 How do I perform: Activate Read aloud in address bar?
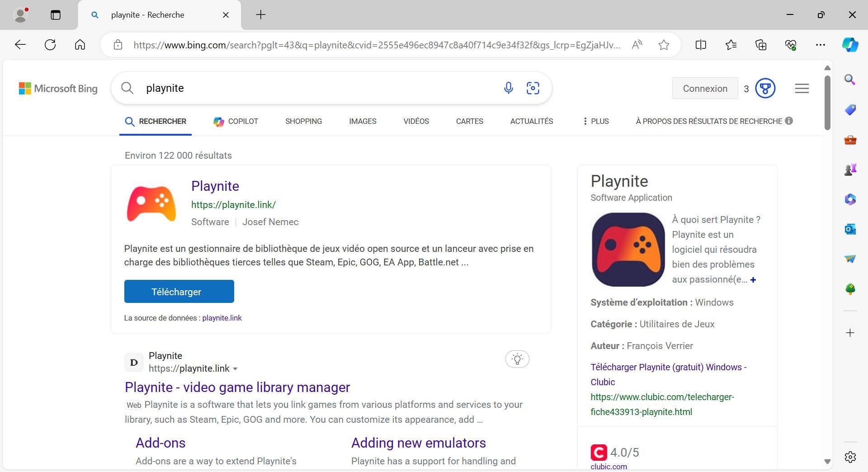pyautogui.click(x=637, y=45)
